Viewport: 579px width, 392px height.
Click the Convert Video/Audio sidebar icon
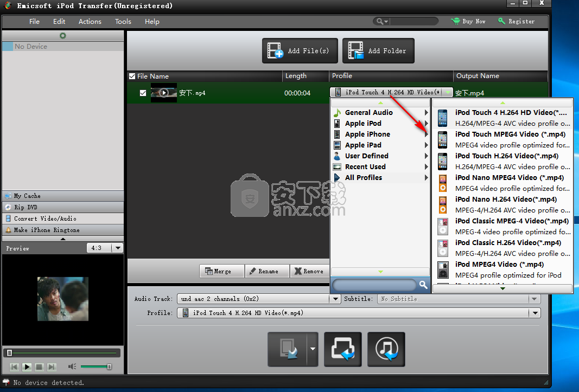coord(8,219)
